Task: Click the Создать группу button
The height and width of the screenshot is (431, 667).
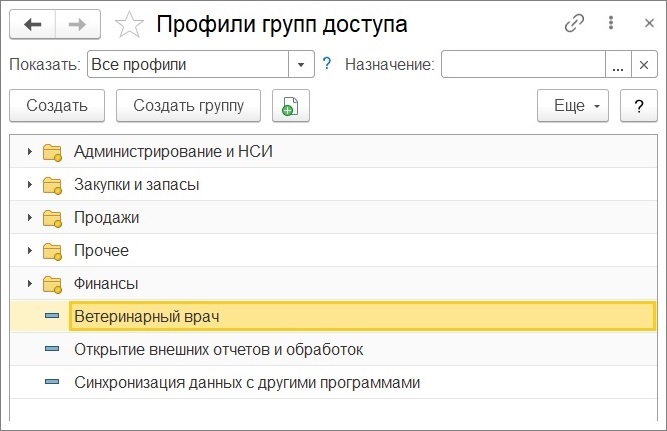Action: [188, 106]
